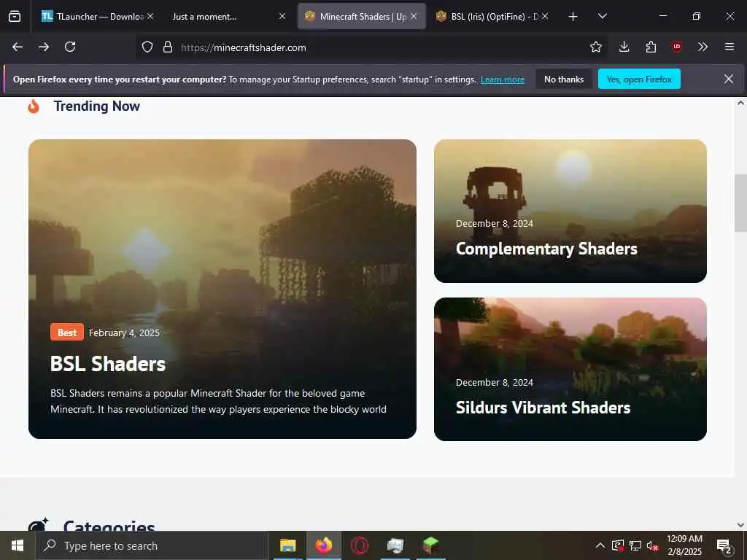Click scrollbar up arrow

[x=740, y=103]
